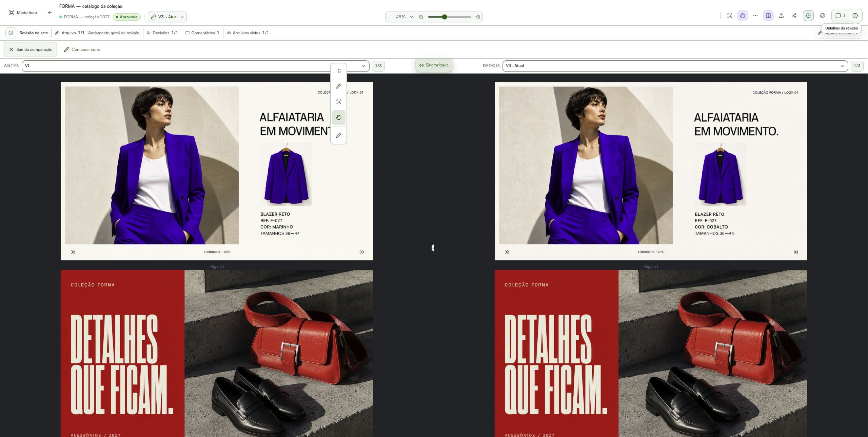Select the pencil annotation tool

pyautogui.click(x=339, y=135)
